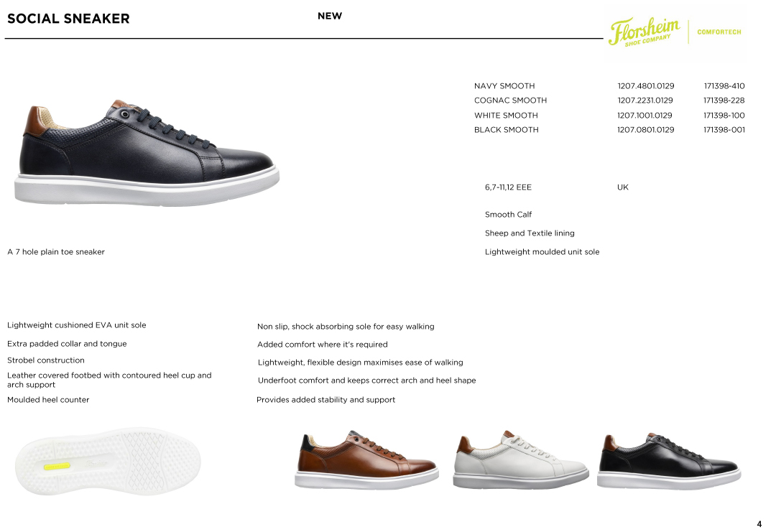Select the black sneaker thumbnail
Image resolution: width=776 pixels, height=532 pixels.
coord(669,459)
